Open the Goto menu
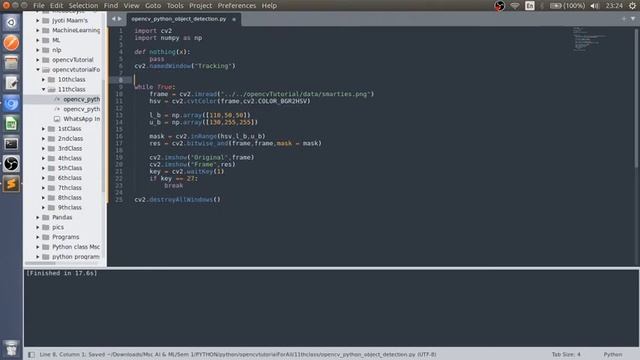The image size is (640, 360). pos(153,6)
